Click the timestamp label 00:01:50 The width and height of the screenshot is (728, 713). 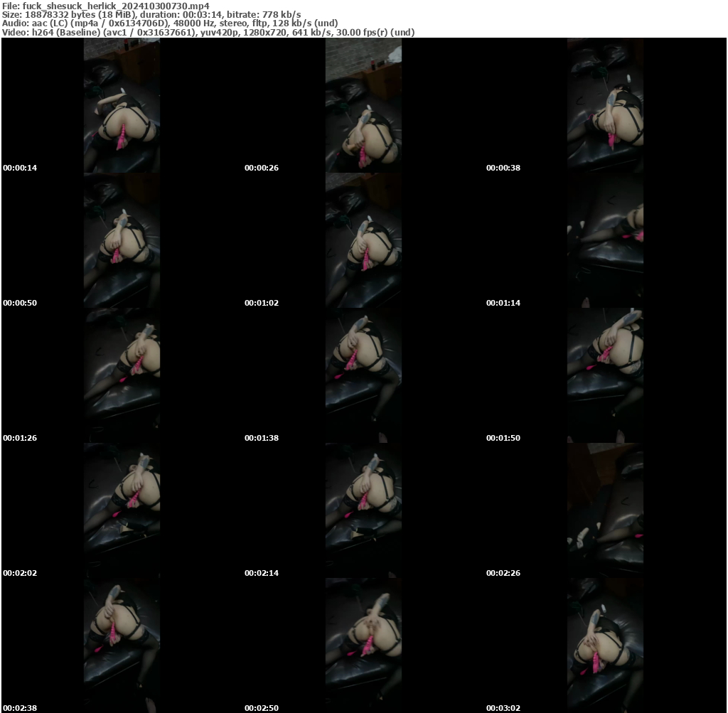click(503, 438)
